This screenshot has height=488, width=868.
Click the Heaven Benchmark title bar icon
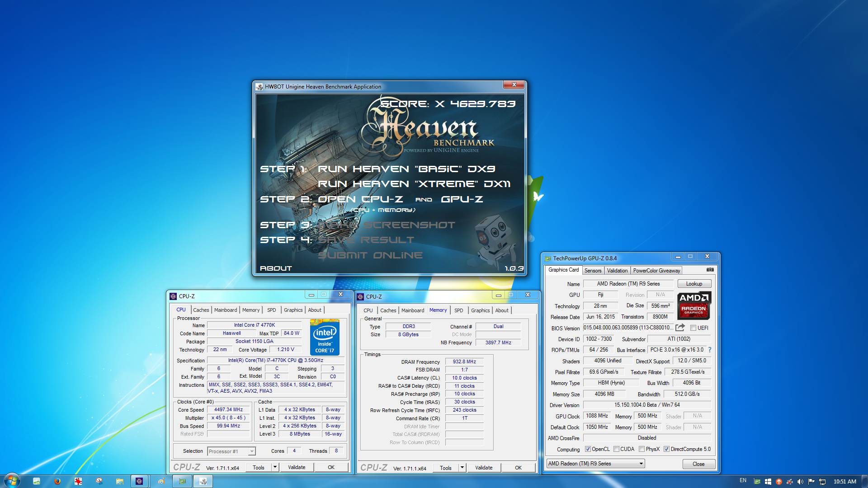coord(259,87)
